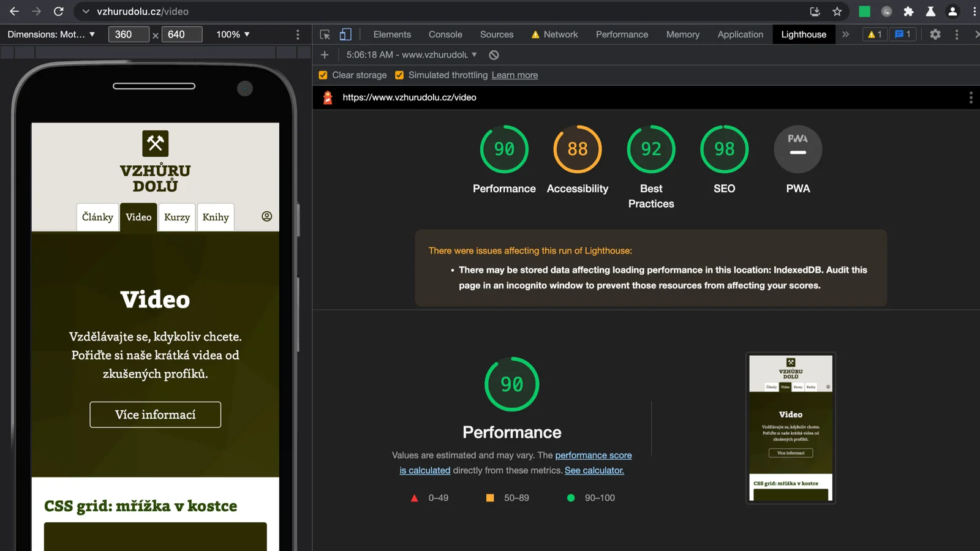This screenshot has width=980, height=551.
Task: Bookmark this page with the star icon
Action: pos(837,12)
